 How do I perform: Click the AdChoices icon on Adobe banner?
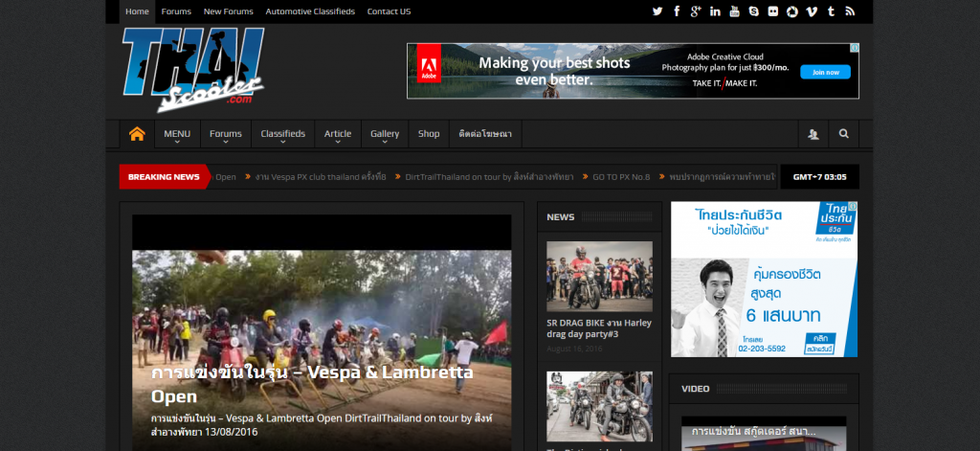click(855, 48)
